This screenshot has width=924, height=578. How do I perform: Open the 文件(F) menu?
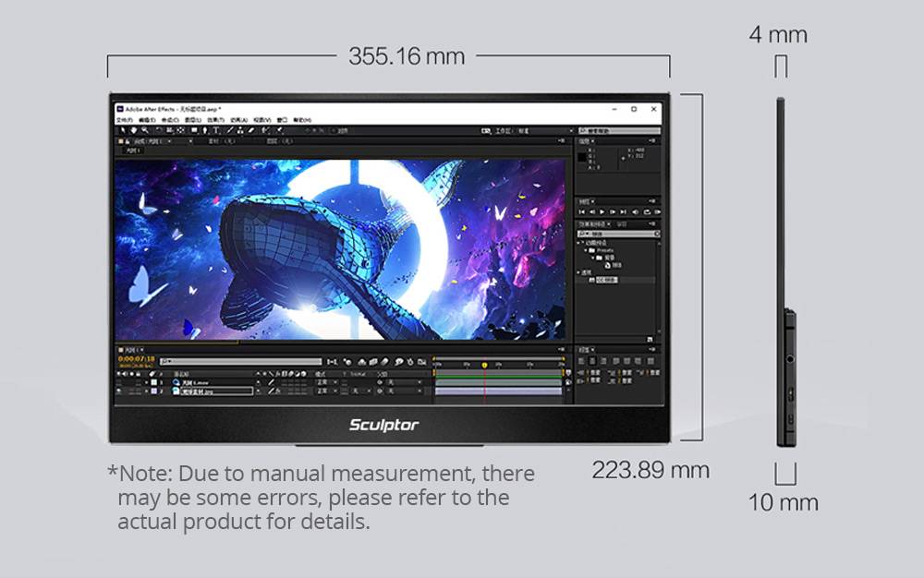click(125, 120)
